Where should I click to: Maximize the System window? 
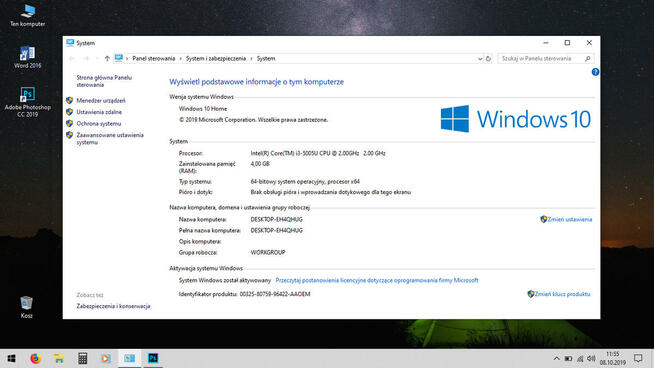click(x=567, y=43)
